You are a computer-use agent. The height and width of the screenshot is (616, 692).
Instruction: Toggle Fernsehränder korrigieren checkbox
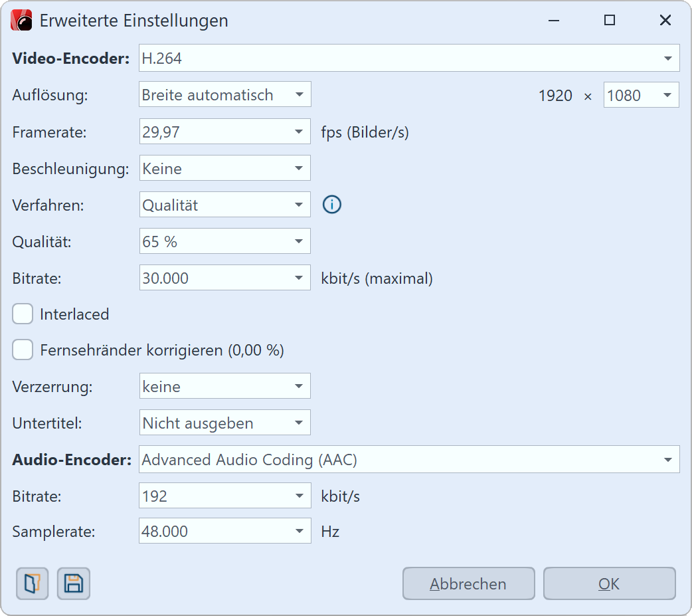(23, 350)
